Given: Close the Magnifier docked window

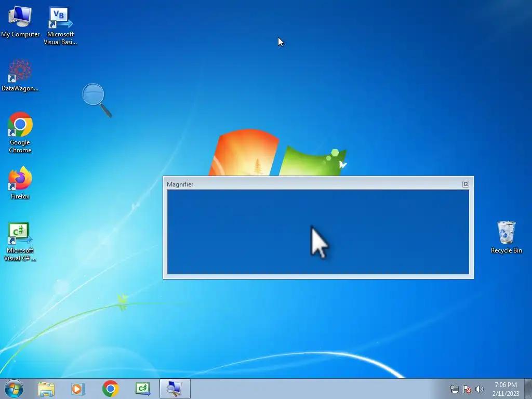Looking at the screenshot, I should (x=465, y=184).
